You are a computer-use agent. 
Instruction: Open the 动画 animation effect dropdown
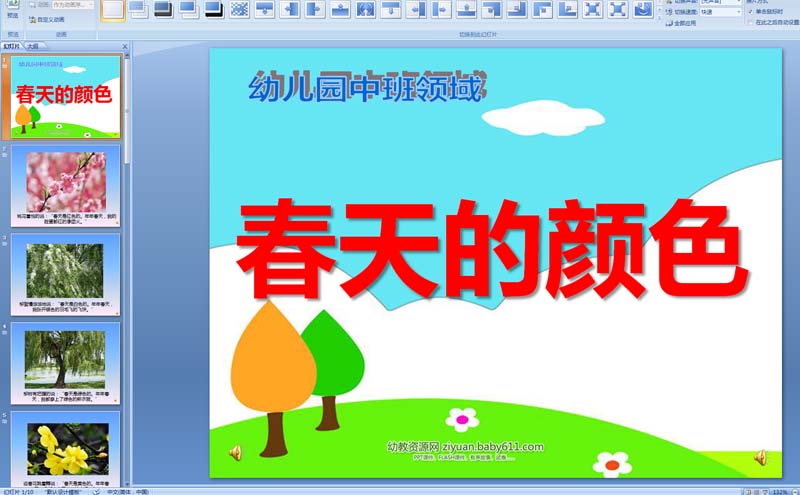tap(73, 5)
